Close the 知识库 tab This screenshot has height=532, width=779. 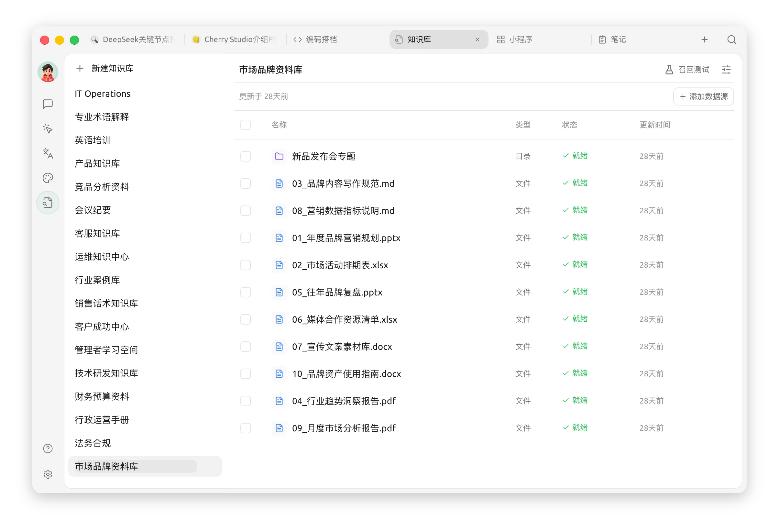tap(477, 39)
